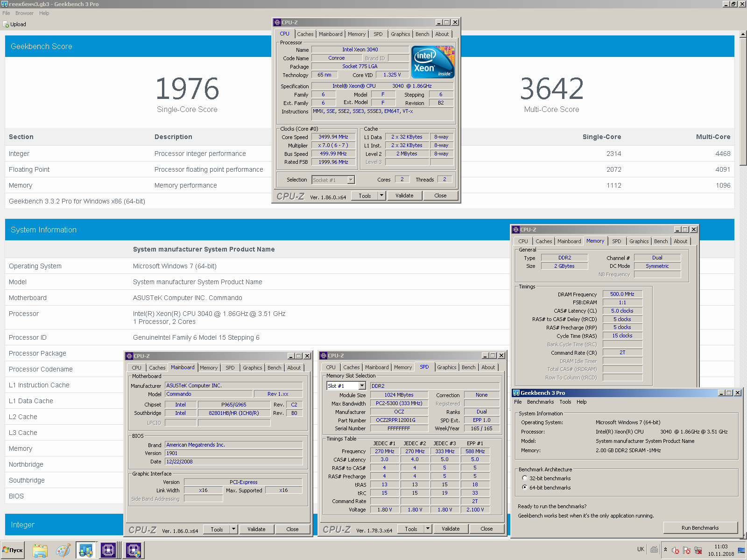Click the main Geekbench window title icon
The image size is (747, 560).
tap(4, 4)
